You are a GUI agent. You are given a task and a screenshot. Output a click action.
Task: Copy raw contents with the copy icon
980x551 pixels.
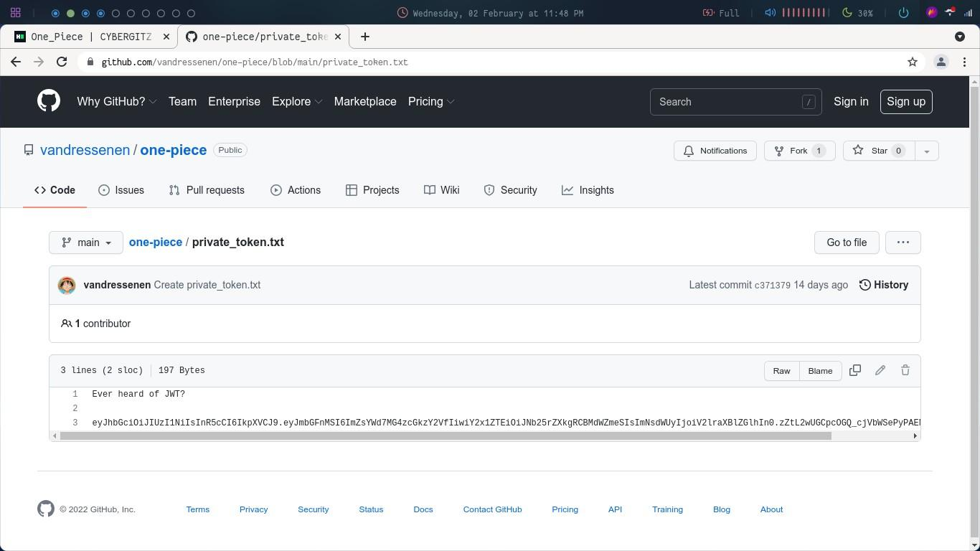point(855,370)
